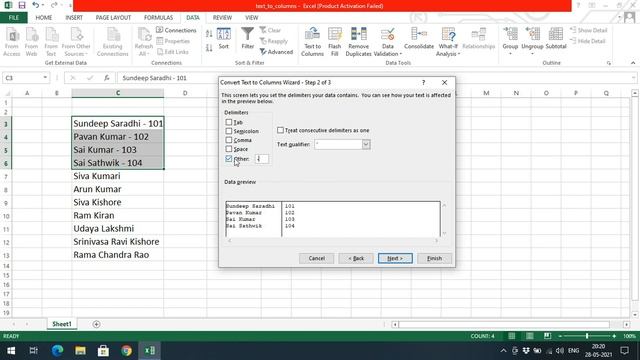Open File Explorer from the taskbar
The width and height of the screenshot is (640, 360).
tap(80, 350)
